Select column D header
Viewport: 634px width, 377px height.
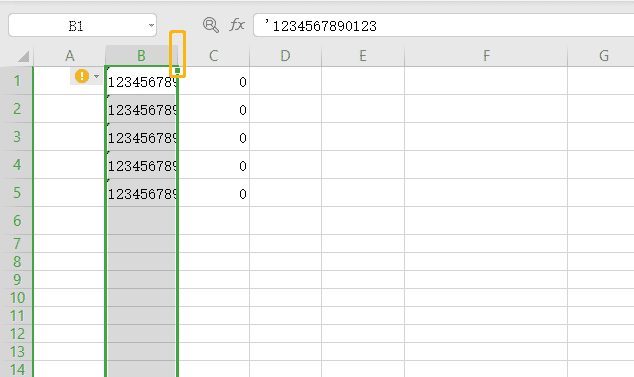(285, 56)
